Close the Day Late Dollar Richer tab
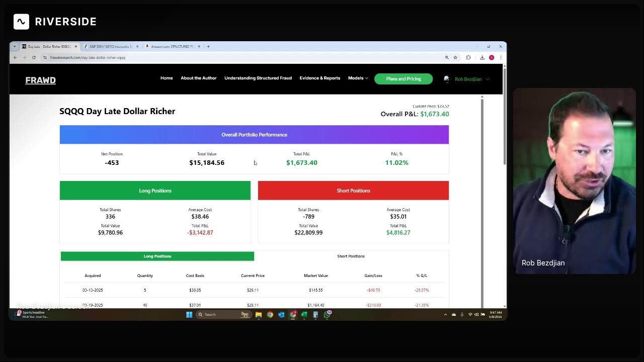Image resolution: width=644 pixels, height=362 pixels. coord(76,46)
